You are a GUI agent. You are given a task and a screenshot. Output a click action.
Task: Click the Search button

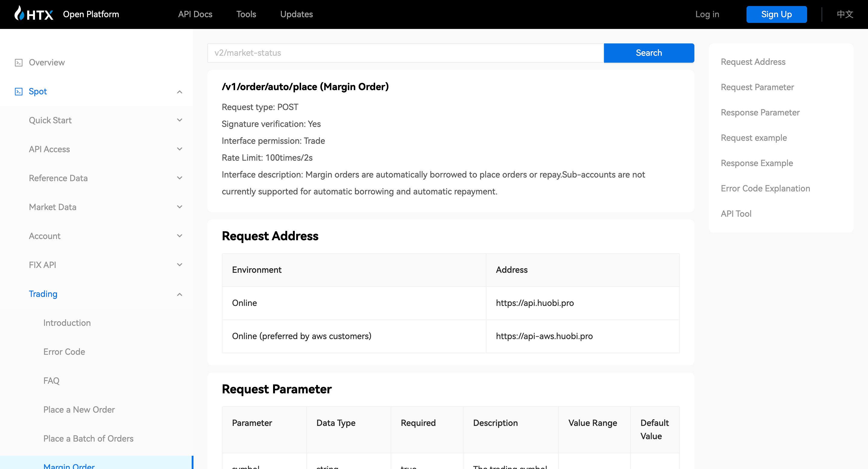[649, 53]
